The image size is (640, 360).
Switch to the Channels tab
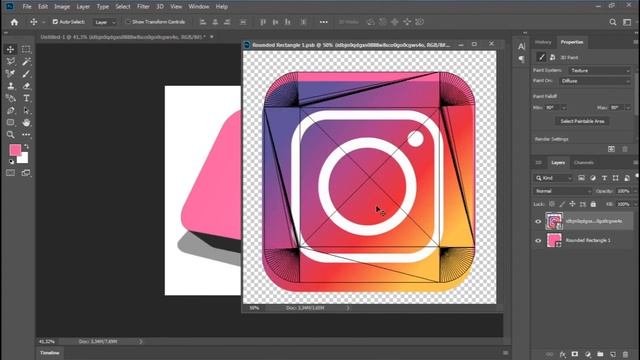(x=584, y=162)
